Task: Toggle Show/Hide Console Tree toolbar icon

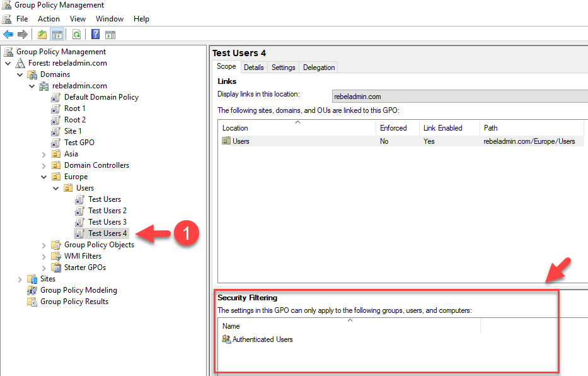Action: 57,34
